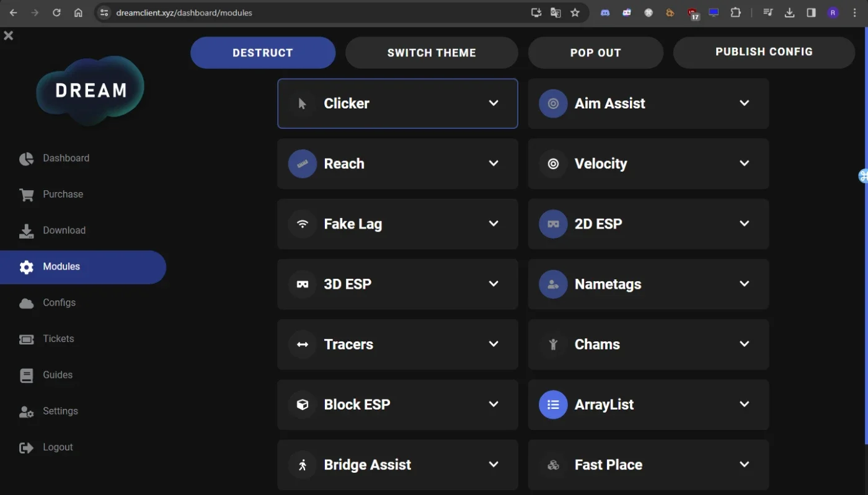The image size is (868, 495).
Task: Click the Block ESP cube icon
Action: (x=303, y=405)
